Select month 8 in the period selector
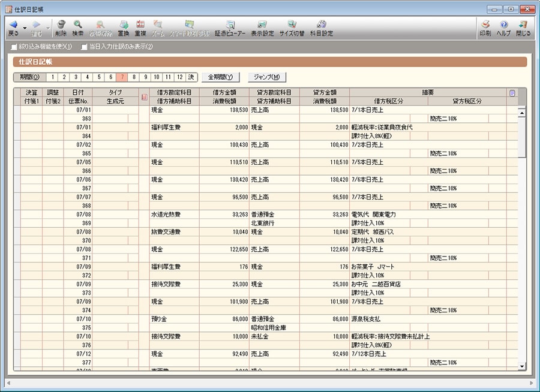This screenshot has width=540, height=392. point(133,77)
